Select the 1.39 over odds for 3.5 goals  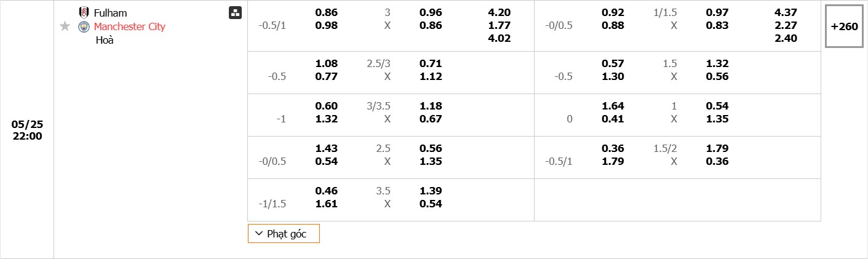(x=431, y=191)
